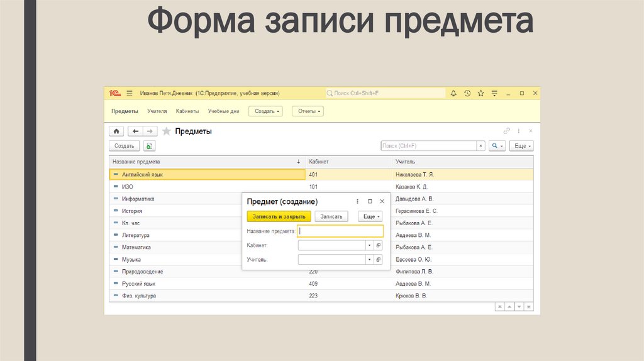Open Кабинет field selection form icon

click(x=378, y=245)
